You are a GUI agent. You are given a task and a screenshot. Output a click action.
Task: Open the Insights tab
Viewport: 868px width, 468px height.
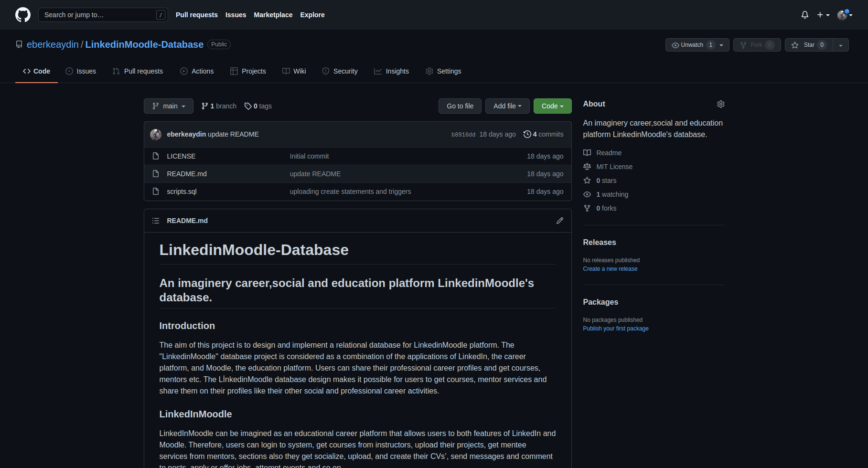tap(392, 71)
